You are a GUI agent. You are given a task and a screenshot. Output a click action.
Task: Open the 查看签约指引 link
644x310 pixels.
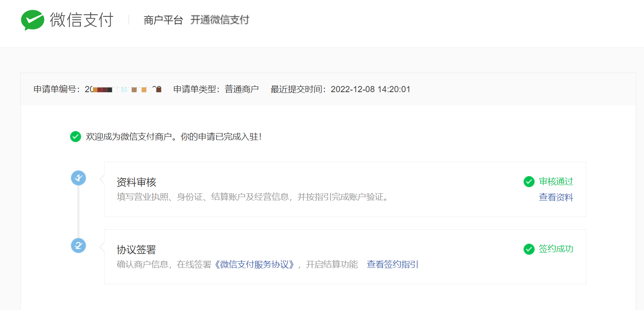click(392, 265)
